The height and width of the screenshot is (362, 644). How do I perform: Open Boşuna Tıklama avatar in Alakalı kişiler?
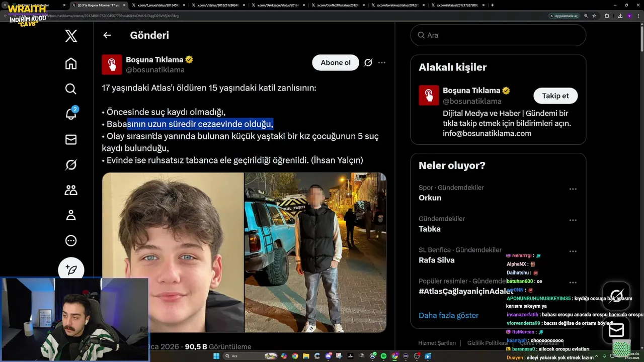tap(429, 95)
